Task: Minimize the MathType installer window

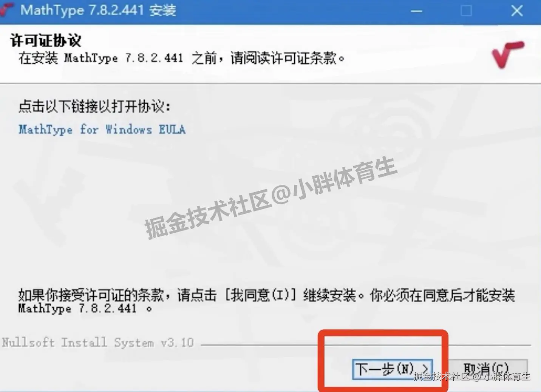Action: pos(416,11)
